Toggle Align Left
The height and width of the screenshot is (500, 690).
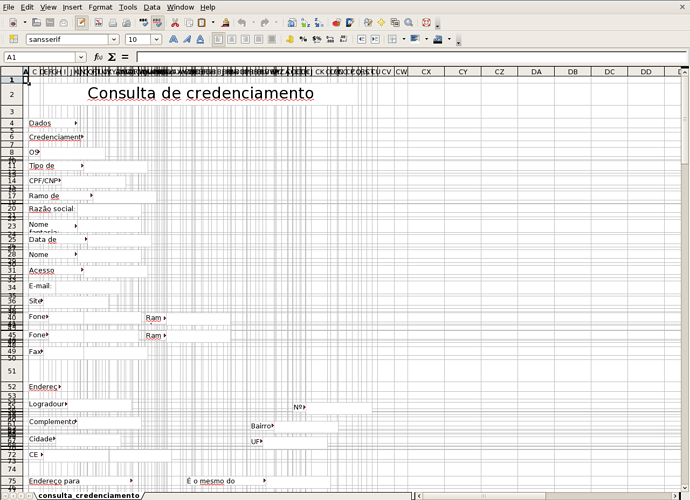[x=218, y=39]
